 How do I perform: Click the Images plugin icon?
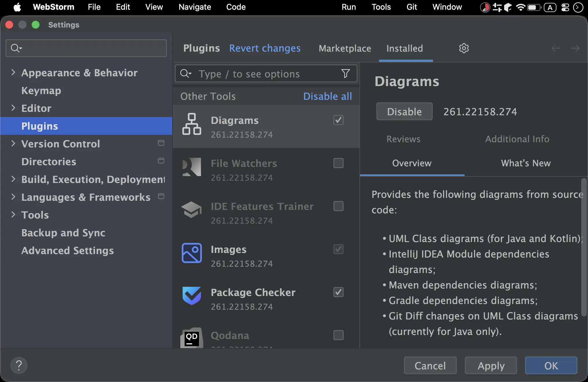192,253
